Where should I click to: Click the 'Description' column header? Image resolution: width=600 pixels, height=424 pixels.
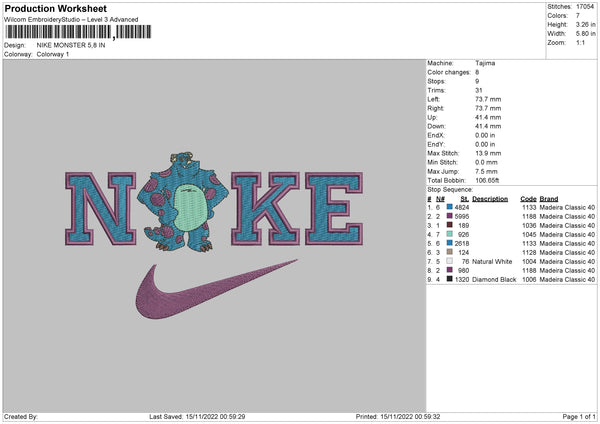click(490, 199)
